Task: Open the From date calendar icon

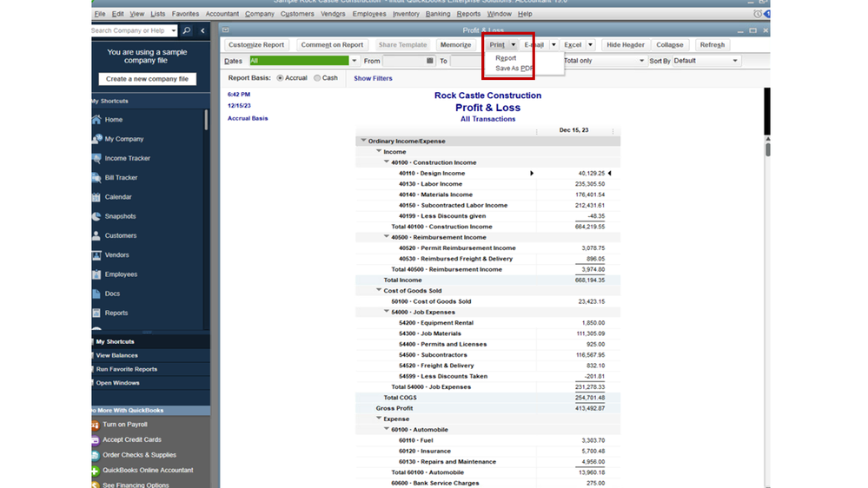Action: click(x=429, y=61)
